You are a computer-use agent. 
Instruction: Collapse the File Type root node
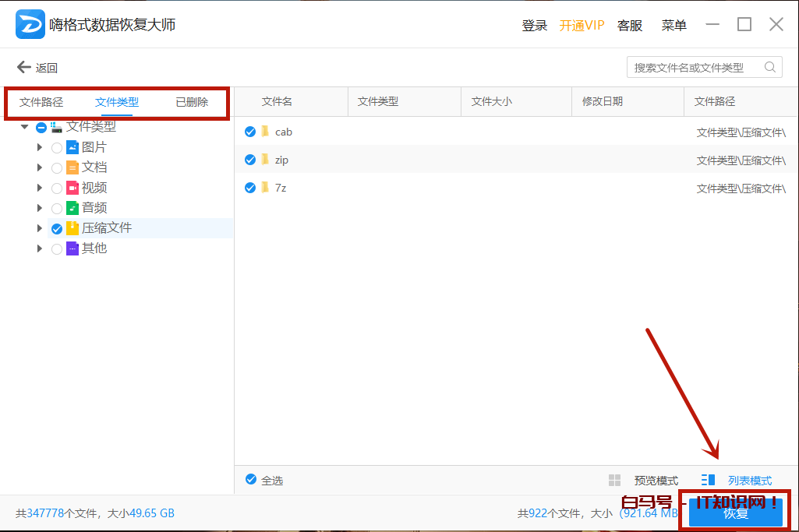point(24,127)
